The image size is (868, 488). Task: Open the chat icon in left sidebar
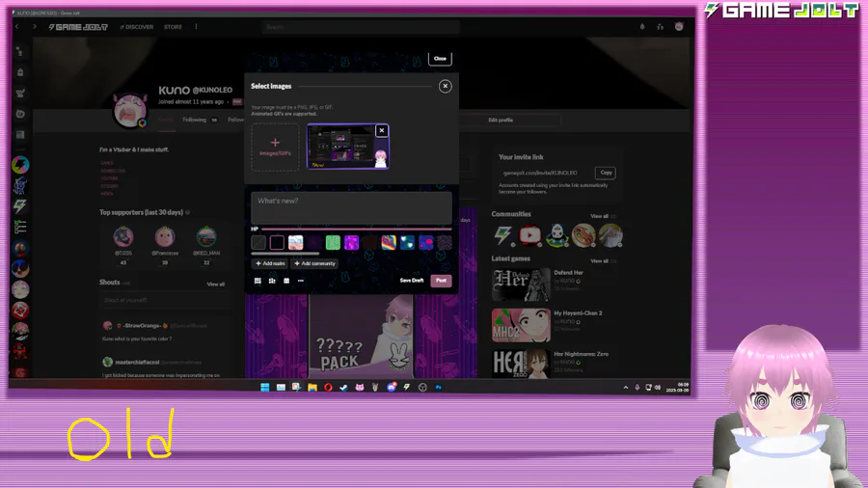(20, 114)
